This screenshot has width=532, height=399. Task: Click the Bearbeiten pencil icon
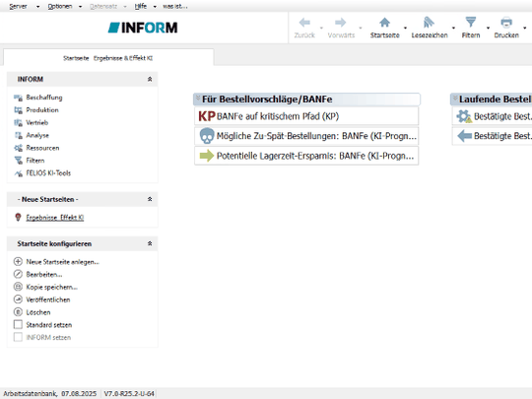[18, 274]
